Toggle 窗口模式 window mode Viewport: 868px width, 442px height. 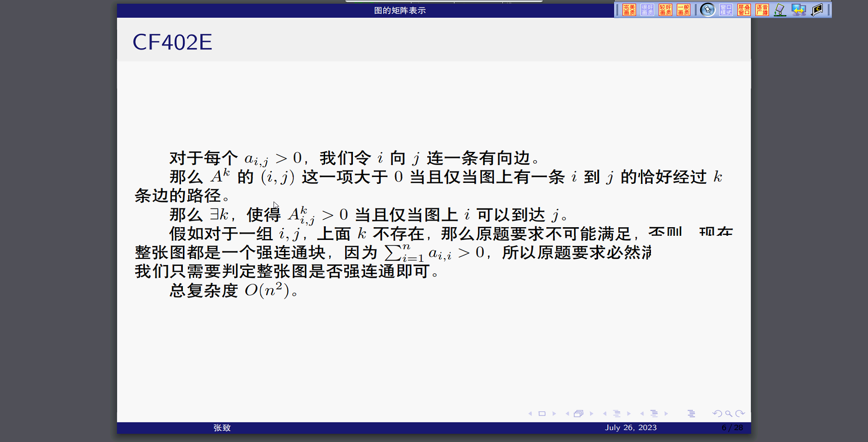click(x=726, y=10)
